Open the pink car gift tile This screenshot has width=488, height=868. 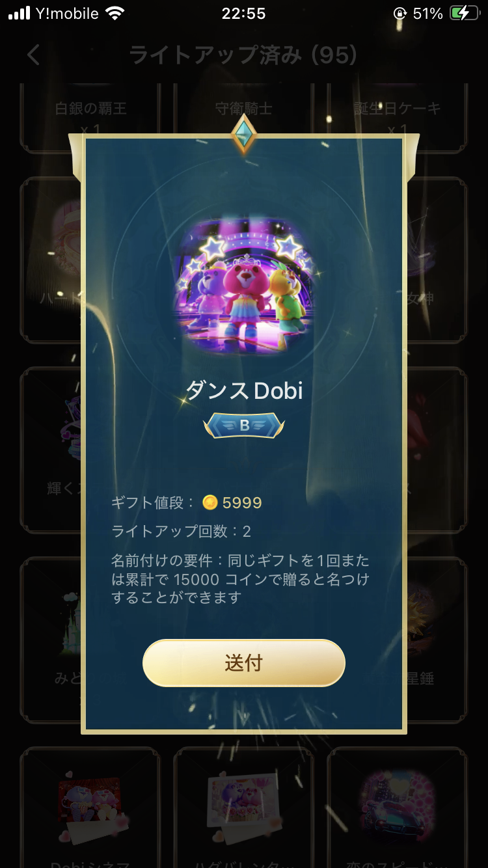tap(397, 807)
